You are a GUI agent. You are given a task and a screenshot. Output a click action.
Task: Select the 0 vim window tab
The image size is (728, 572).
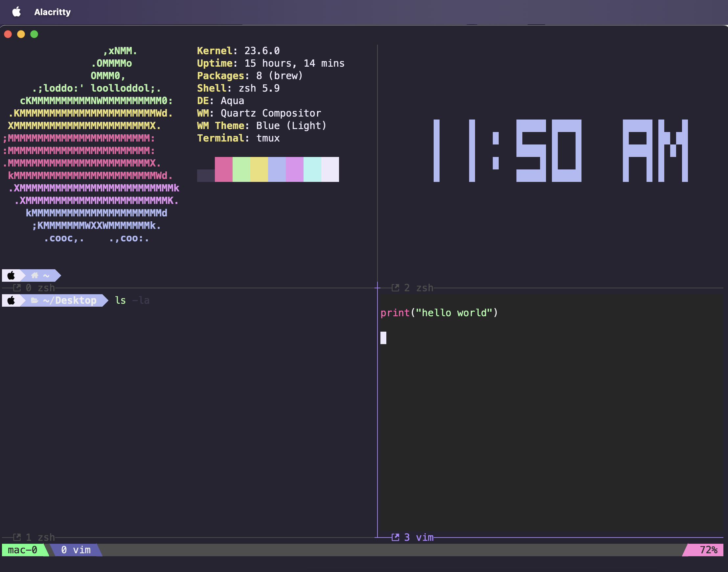pyautogui.click(x=76, y=550)
